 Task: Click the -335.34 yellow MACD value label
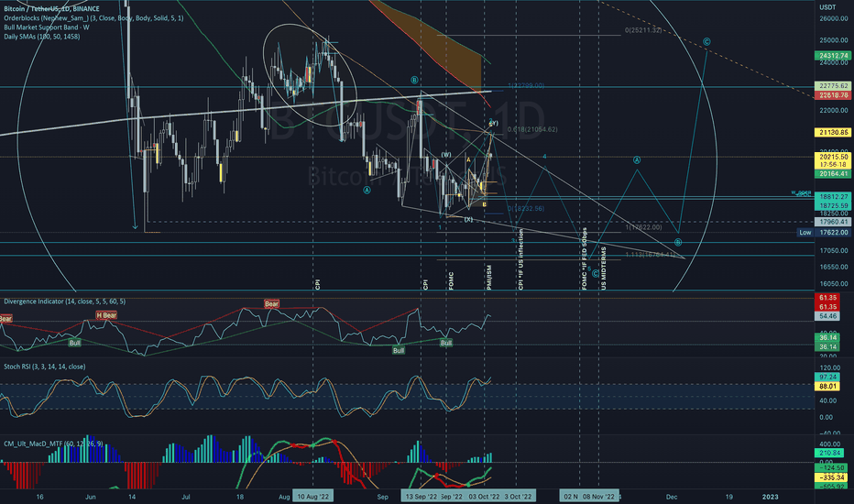(x=830, y=477)
